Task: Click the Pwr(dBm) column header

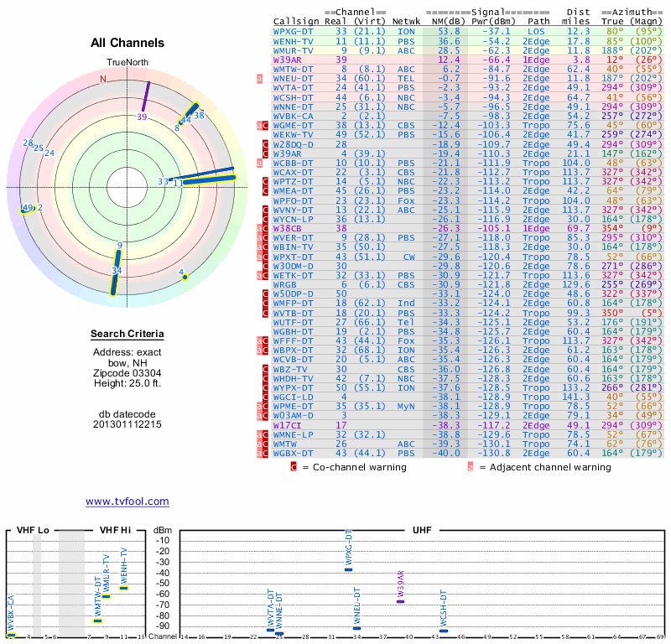Action: tap(493, 22)
